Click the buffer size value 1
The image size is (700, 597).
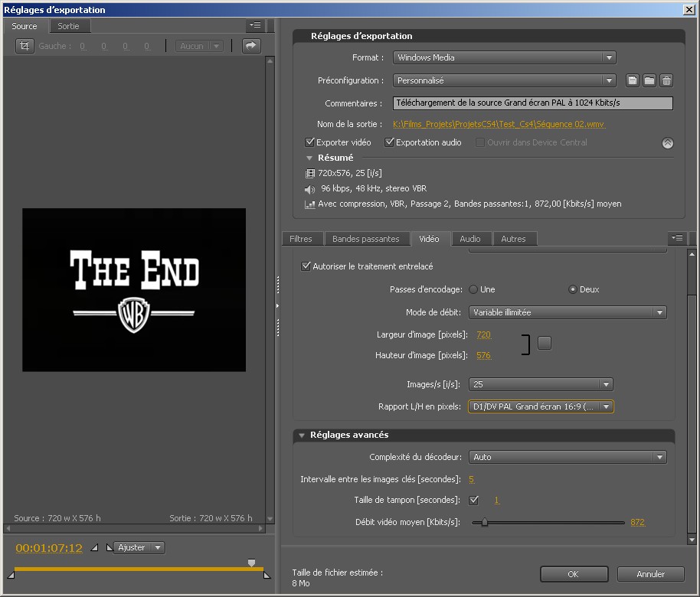[497, 500]
